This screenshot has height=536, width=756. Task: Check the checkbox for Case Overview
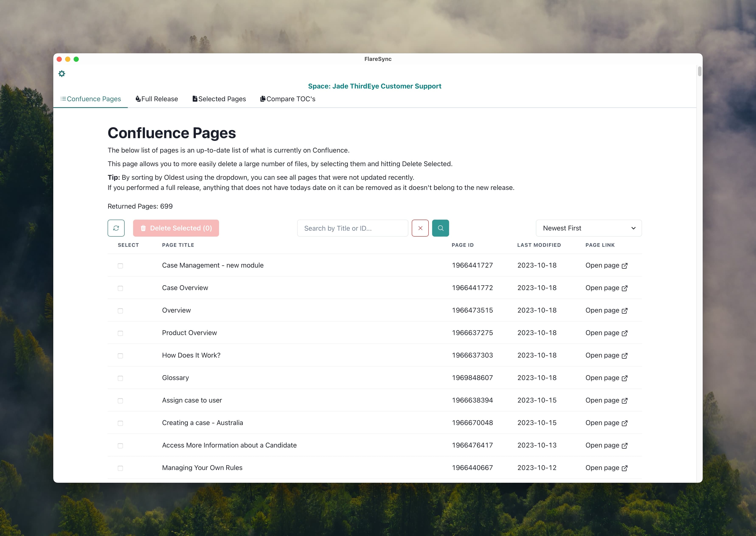click(x=120, y=288)
